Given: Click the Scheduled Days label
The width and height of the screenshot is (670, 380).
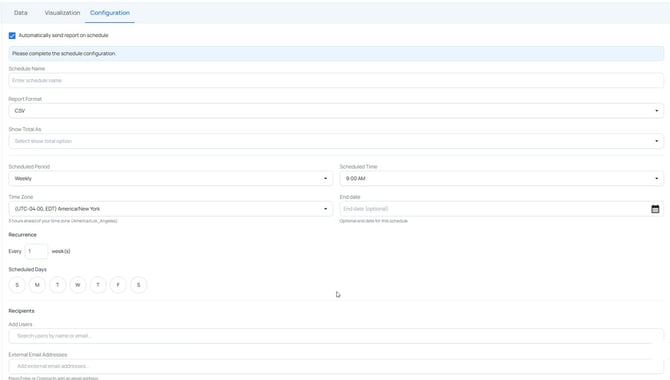Looking at the screenshot, I should coord(28,269).
